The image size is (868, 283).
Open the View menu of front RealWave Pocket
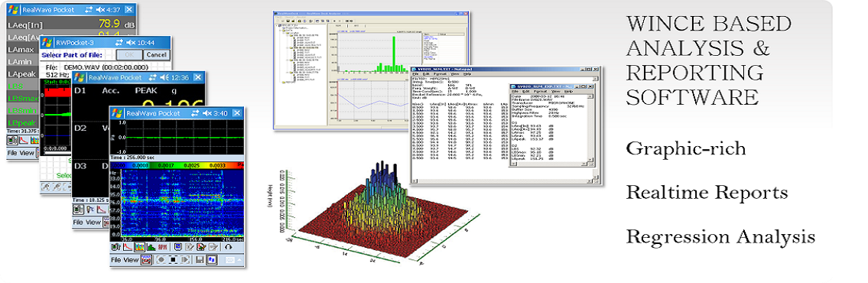[x=132, y=260]
